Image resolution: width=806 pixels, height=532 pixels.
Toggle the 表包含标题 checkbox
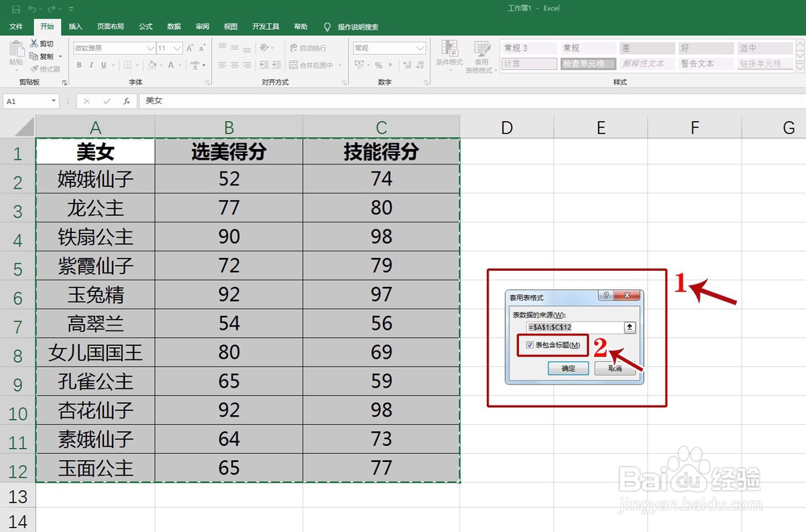(530, 345)
